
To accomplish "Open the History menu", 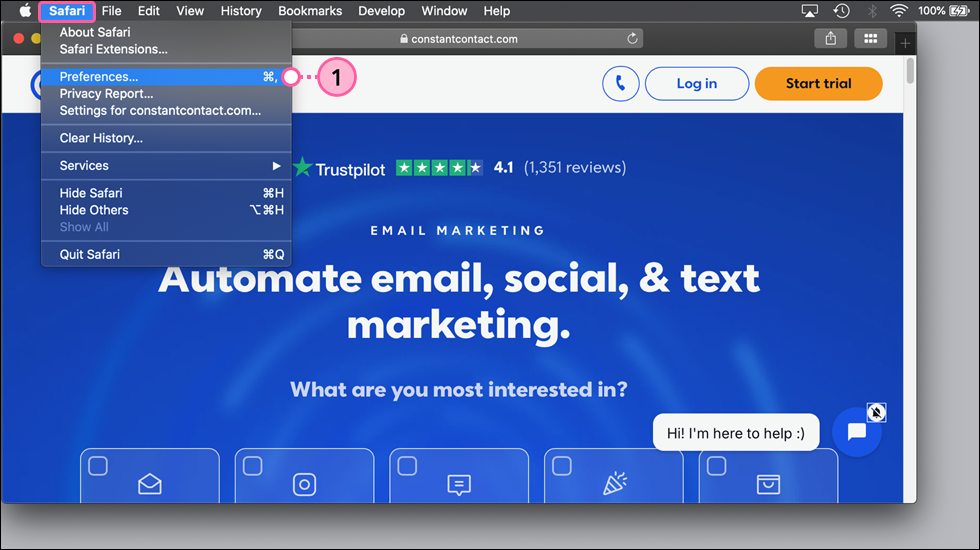I will click(x=240, y=11).
